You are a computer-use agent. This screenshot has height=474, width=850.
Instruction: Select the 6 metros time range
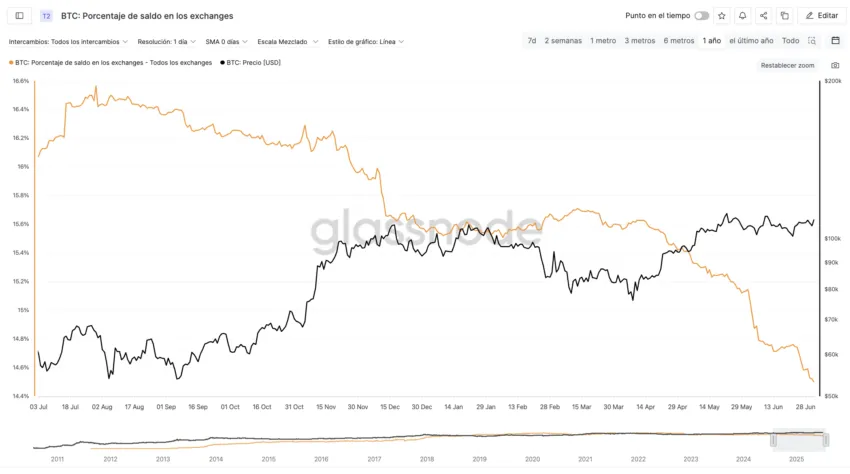[x=679, y=41]
